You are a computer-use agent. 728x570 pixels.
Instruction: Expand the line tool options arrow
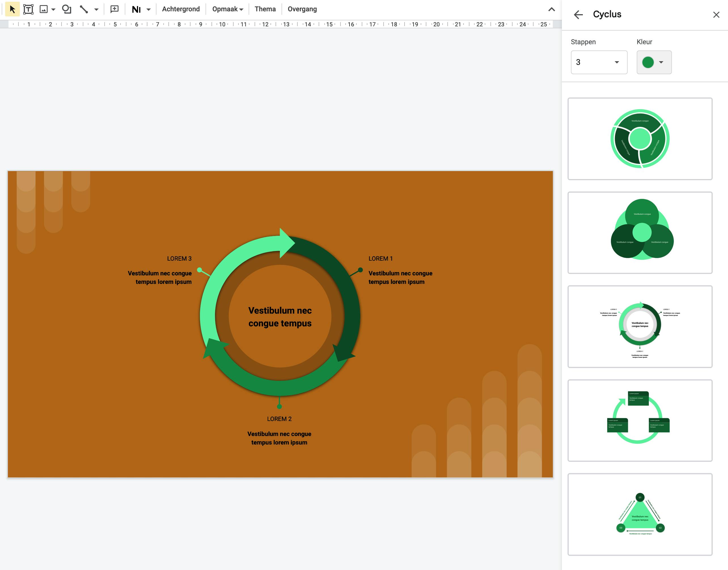[x=96, y=9]
